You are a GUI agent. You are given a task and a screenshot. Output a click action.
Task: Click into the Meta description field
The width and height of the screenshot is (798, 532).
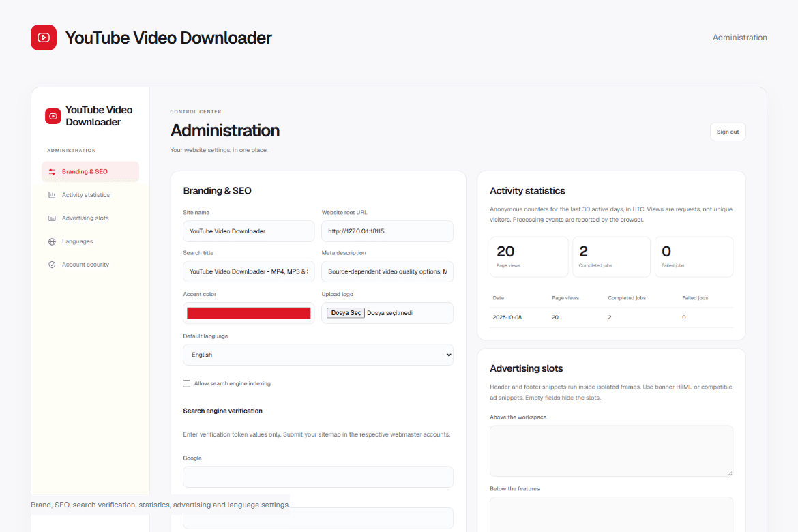point(387,271)
